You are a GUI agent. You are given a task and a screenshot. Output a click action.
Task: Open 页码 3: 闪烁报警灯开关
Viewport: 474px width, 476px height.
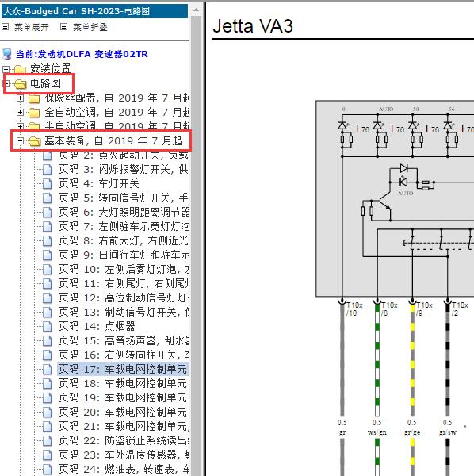(124, 169)
